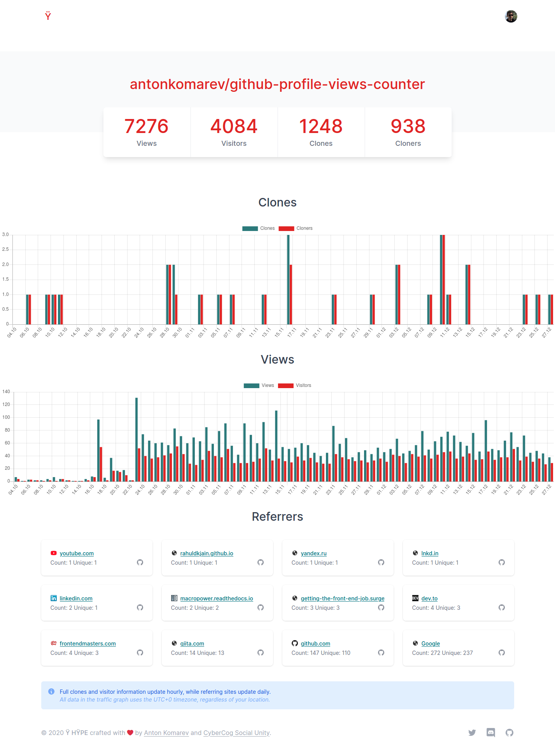Screen dimensions: 555x756
Task: Click globe icon beside getting-the-front-end-job.surge
Action: coord(295,598)
